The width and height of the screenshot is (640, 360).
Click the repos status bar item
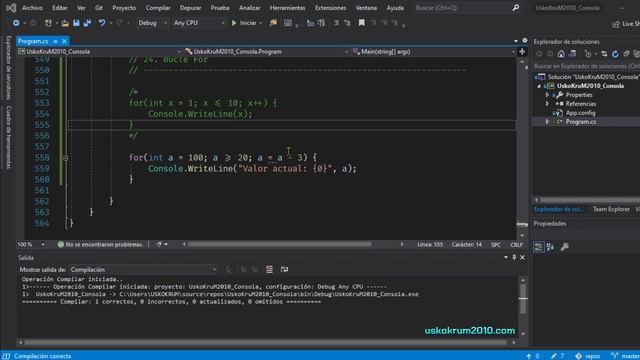click(x=588, y=356)
